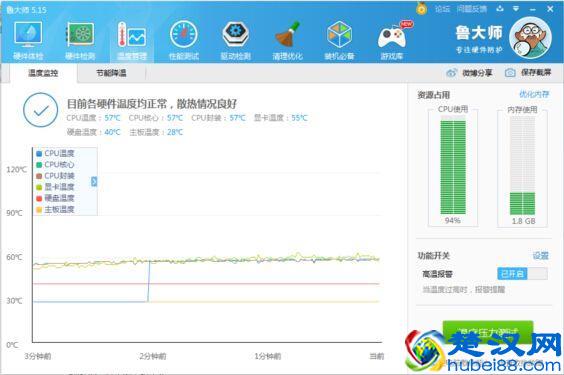Toggle CPU核心 green legend swatch
The width and height of the screenshot is (564, 375).
pyautogui.click(x=39, y=165)
